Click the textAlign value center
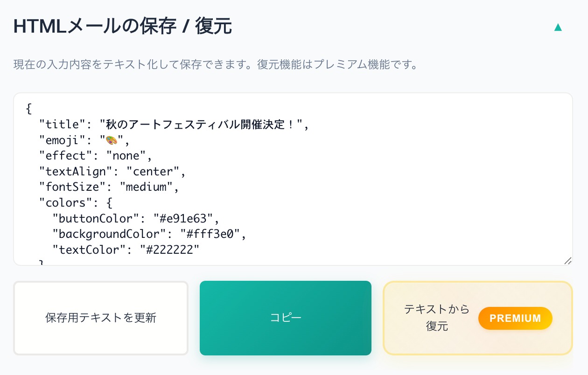This screenshot has width=588, height=375. (153, 172)
